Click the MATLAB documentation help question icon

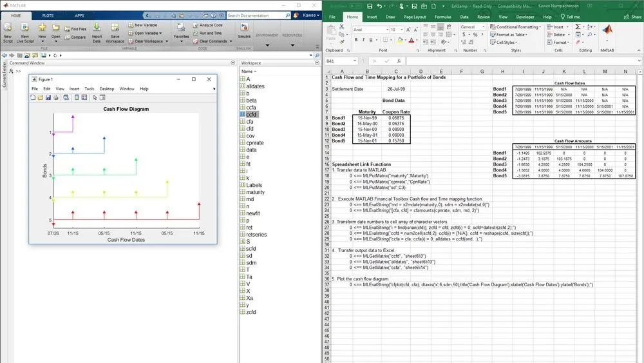[x=213, y=15]
